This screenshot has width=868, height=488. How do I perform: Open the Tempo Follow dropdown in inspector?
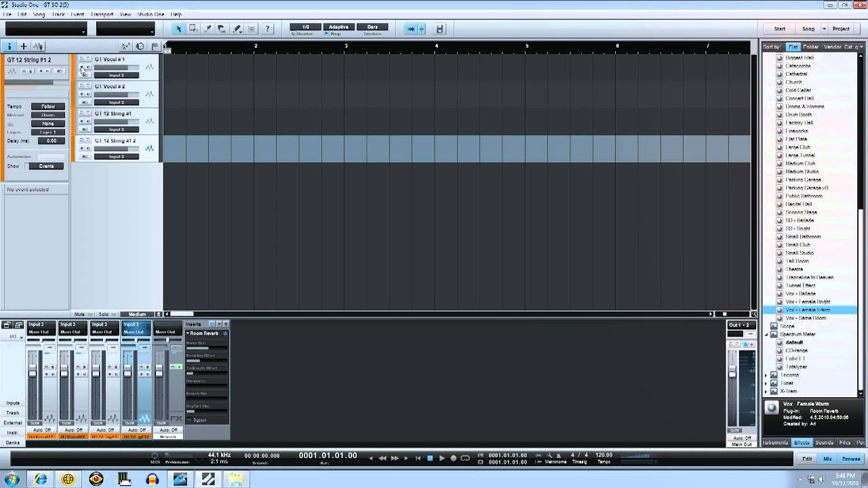pos(48,106)
